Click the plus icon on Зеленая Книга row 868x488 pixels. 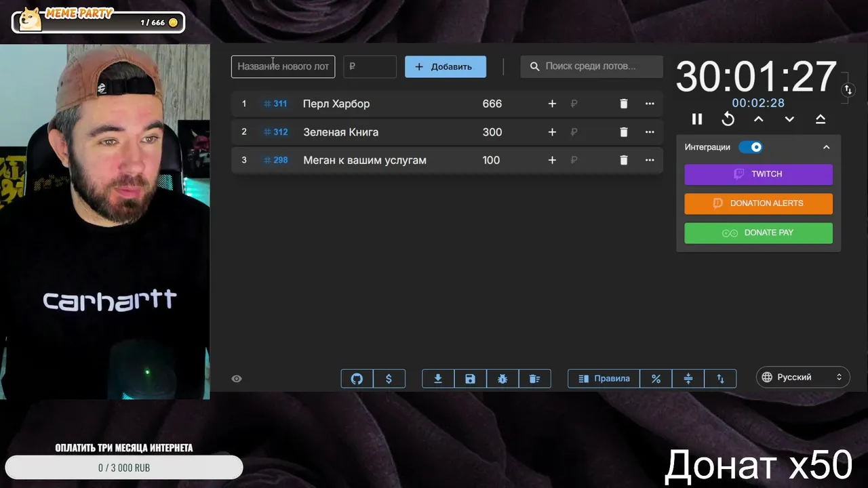point(552,132)
